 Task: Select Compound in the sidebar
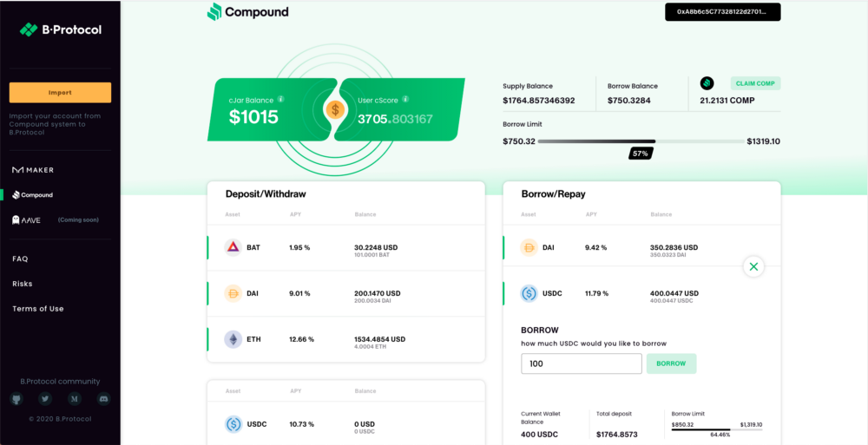33,195
